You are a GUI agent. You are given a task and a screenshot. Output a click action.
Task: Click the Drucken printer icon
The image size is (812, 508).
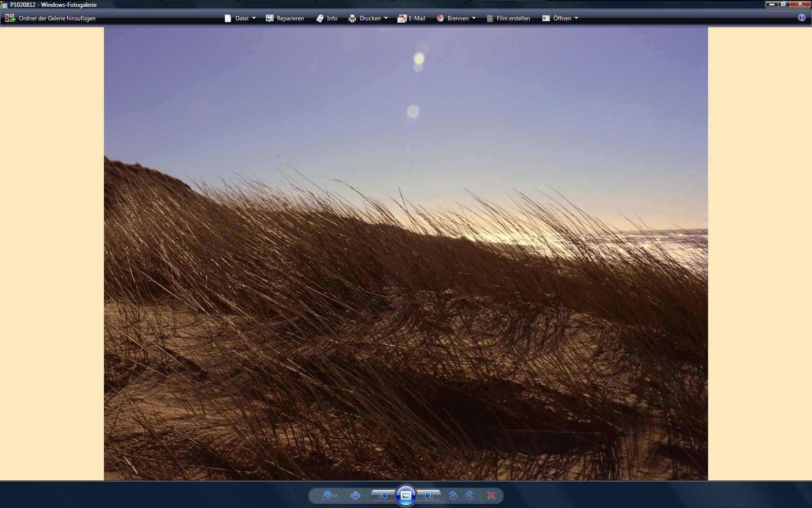pyautogui.click(x=352, y=18)
